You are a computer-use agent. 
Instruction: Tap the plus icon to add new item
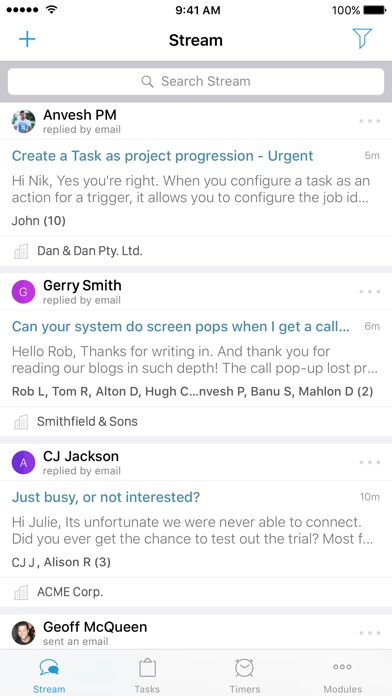(x=27, y=39)
